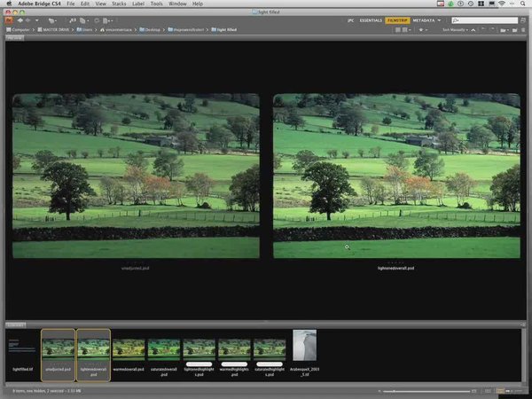532x399 pixels.
Task: Click the forward navigation arrow in the toolbar
Action: [26, 19]
